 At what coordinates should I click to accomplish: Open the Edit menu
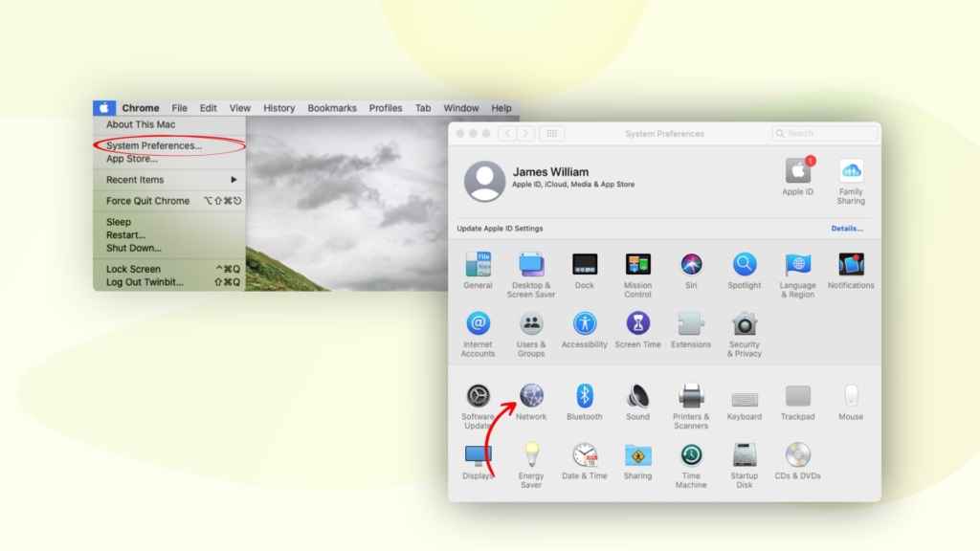tap(208, 107)
